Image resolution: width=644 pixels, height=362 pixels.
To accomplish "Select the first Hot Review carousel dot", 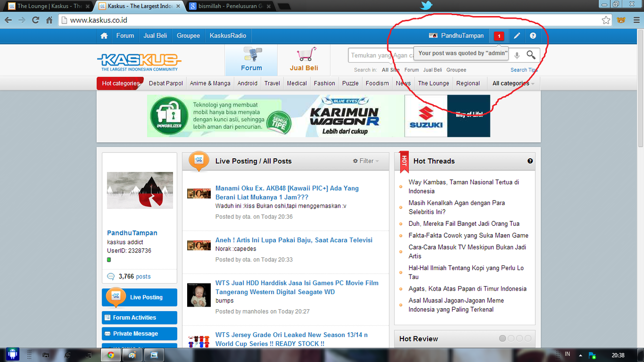I will 502,338.
